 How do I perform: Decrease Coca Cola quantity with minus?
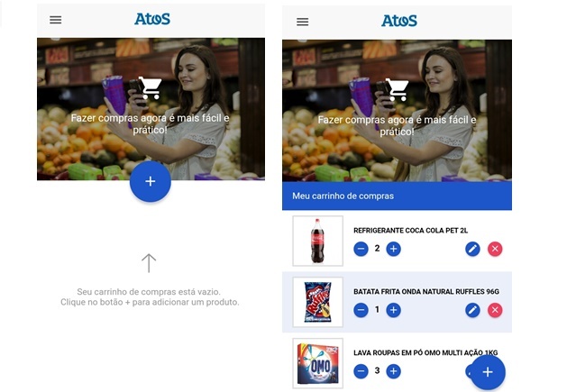tap(361, 249)
